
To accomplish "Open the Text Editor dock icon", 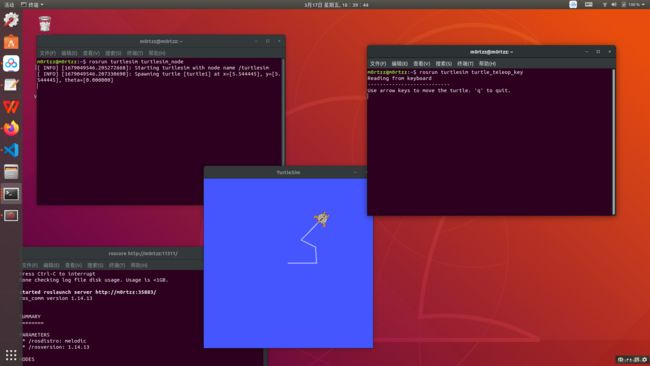I will pyautogui.click(x=11, y=85).
